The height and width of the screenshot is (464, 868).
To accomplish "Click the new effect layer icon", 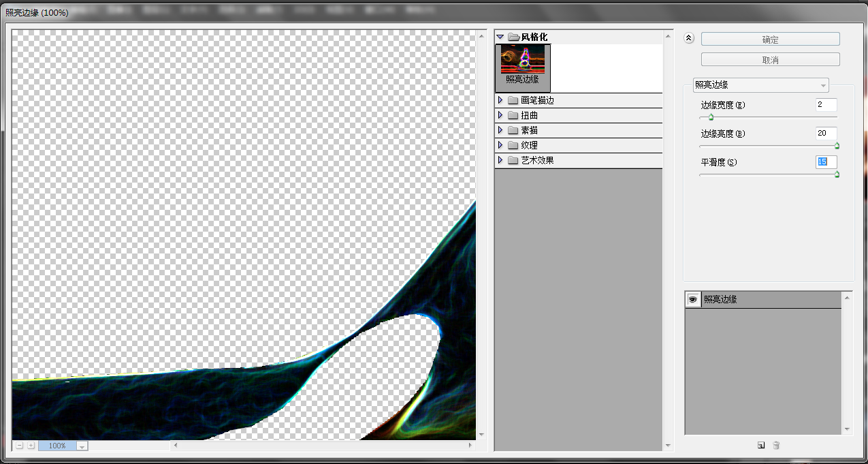I will 761,445.
